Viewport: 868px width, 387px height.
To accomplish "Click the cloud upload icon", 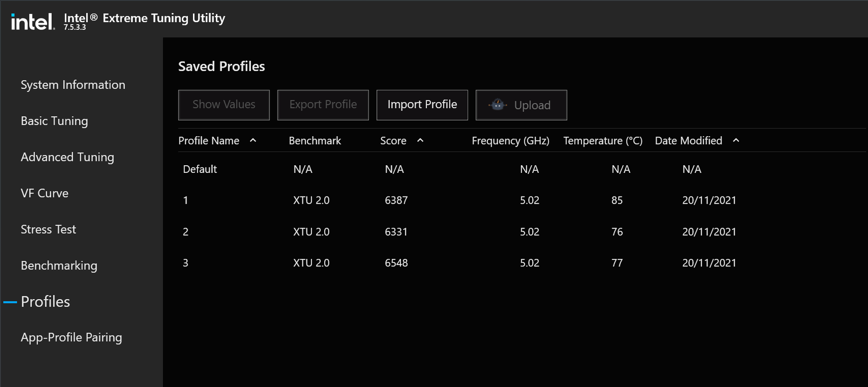I will (498, 105).
